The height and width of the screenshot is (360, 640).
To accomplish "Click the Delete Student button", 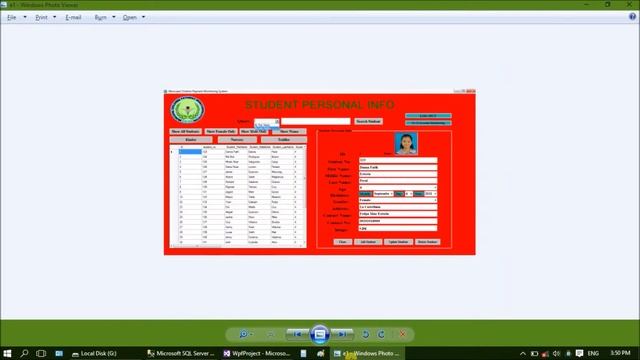I will click(x=427, y=242).
